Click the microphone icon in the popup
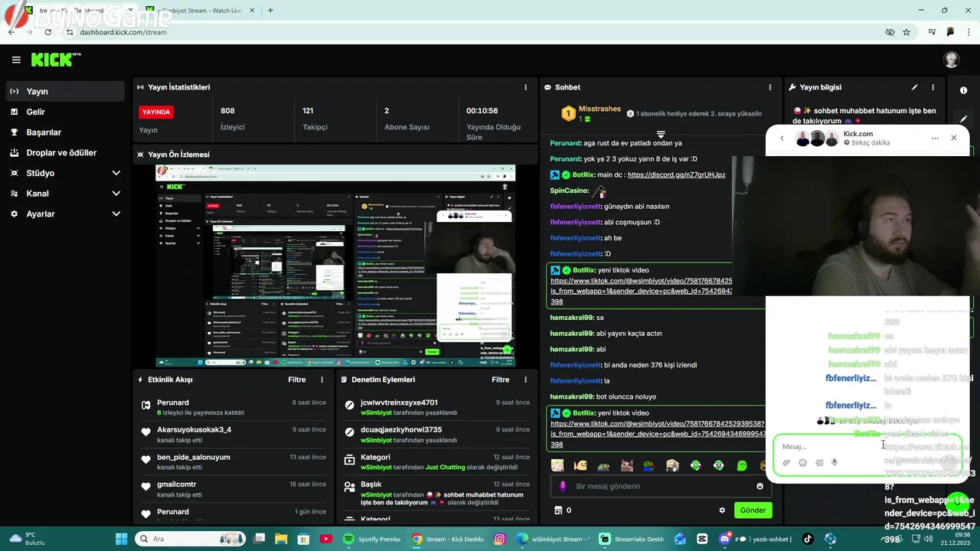Image resolution: width=980 pixels, height=551 pixels. click(835, 463)
